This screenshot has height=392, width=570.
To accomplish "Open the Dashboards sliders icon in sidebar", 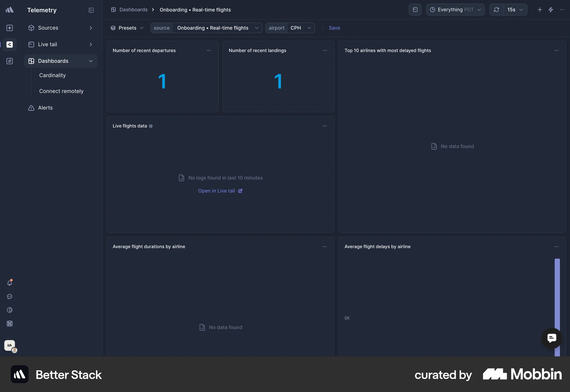I will pos(10,61).
